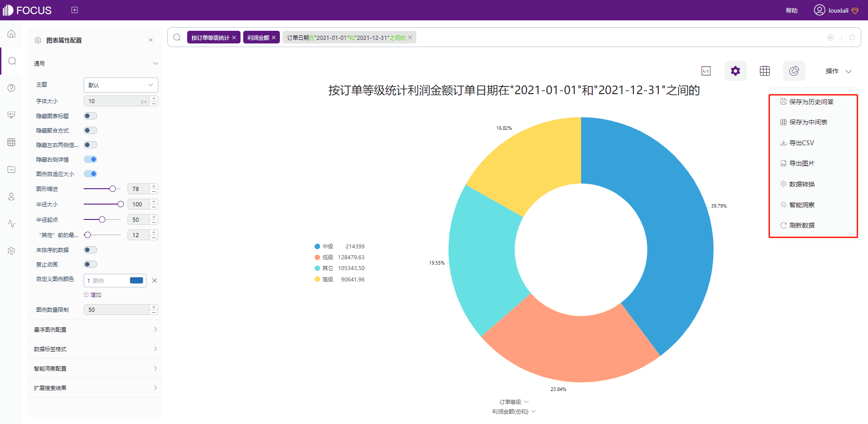The image size is (868, 424).
Task: Open the data table sidebar icon
Action: coord(12,142)
